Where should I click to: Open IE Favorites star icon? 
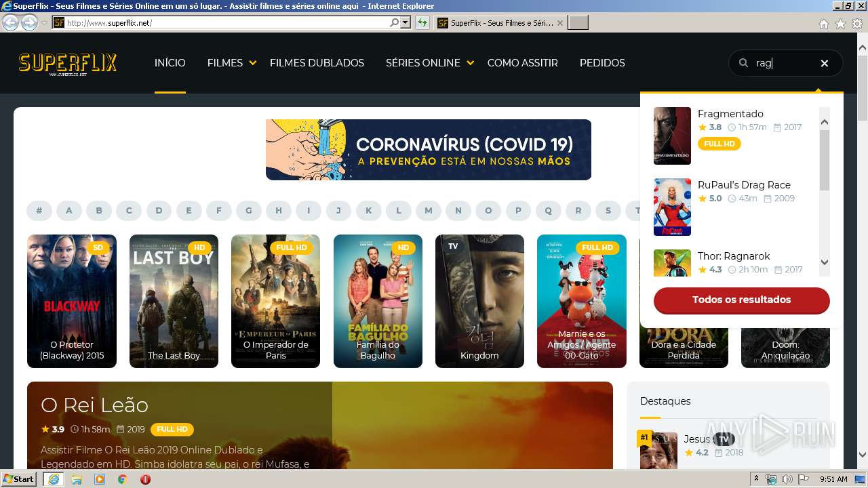(840, 24)
